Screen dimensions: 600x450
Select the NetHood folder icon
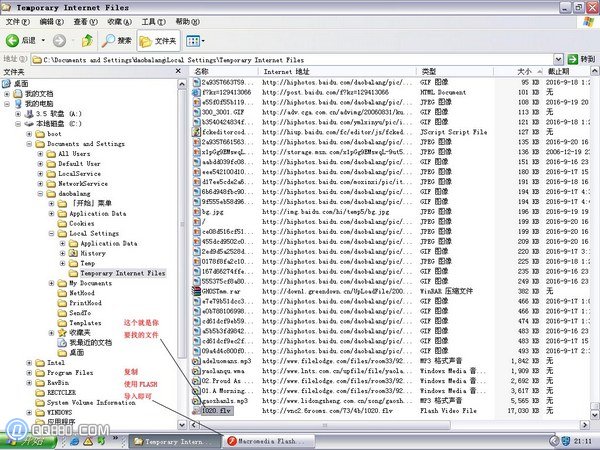pos(62,293)
